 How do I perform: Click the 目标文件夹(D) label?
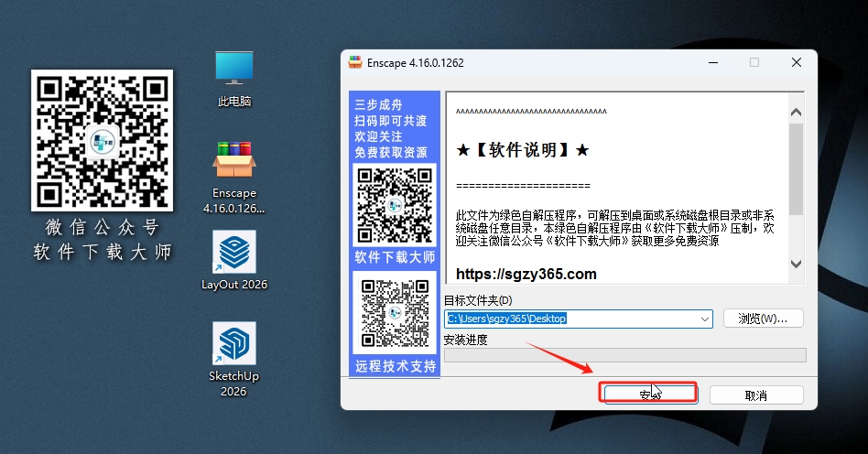pos(478,300)
